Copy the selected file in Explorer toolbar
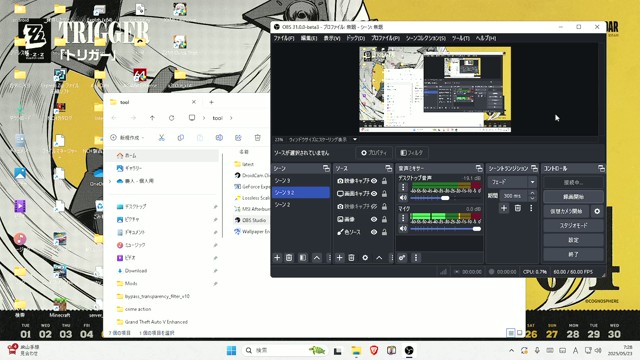The width and height of the screenshot is (640, 360). click(180, 138)
